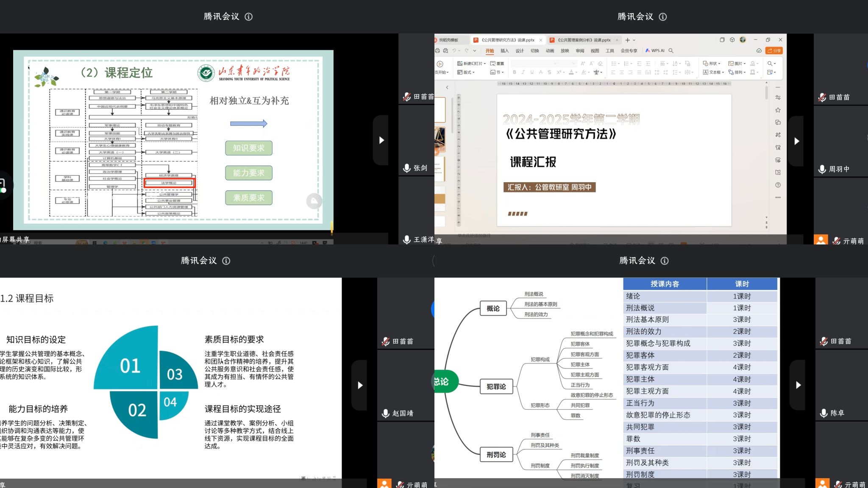Click the 重置 reset button

497,64
